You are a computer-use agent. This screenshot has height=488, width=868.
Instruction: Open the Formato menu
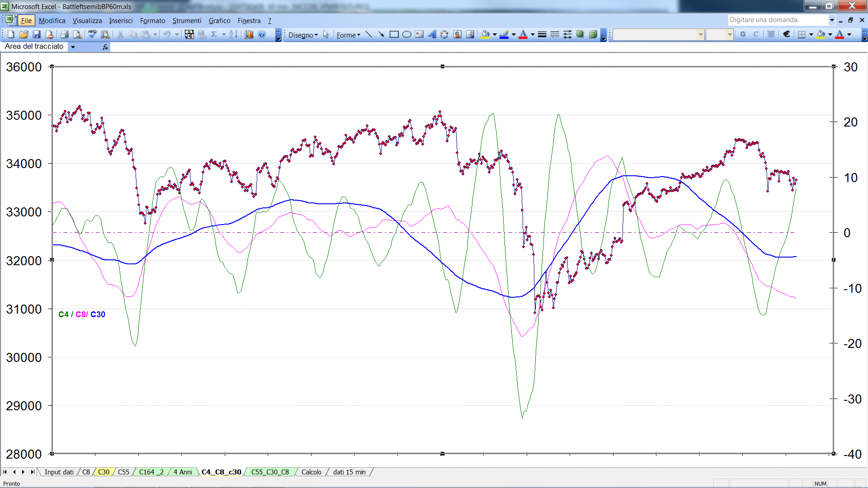point(152,21)
